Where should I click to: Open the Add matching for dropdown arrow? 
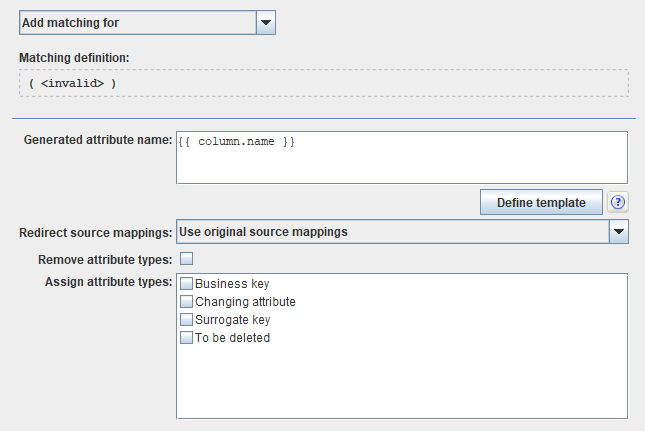tap(265, 21)
